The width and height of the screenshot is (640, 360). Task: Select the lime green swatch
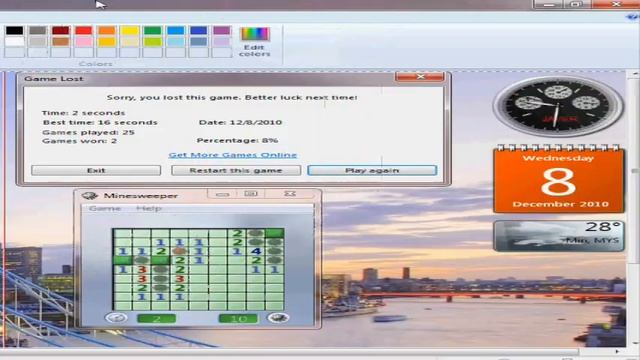tap(152, 41)
